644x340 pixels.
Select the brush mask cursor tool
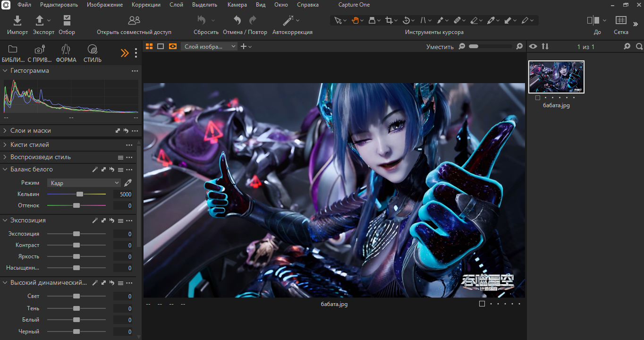tap(440, 20)
